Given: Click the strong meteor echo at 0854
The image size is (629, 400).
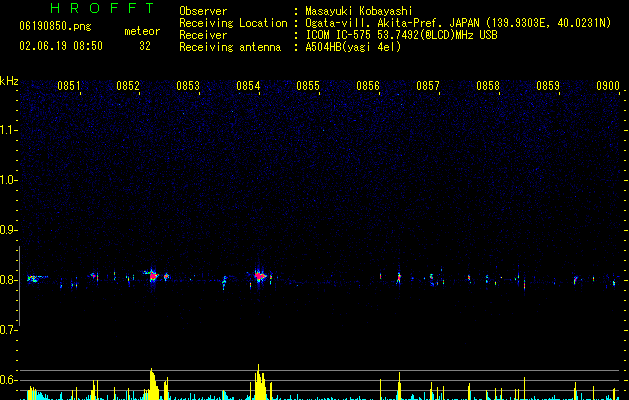Looking at the screenshot, I should [x=260, y=276].
